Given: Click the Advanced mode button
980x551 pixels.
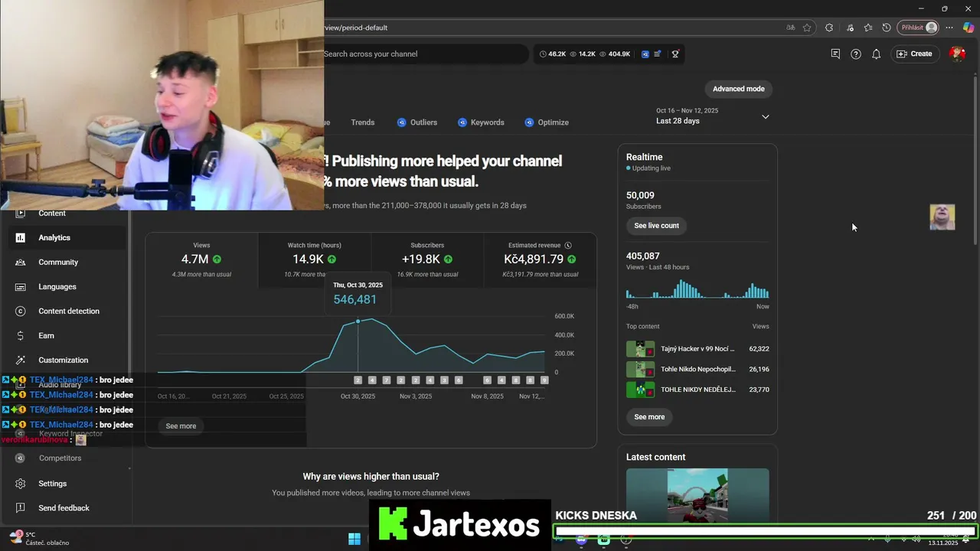Looking at the screenshot, I should point(738,89).
